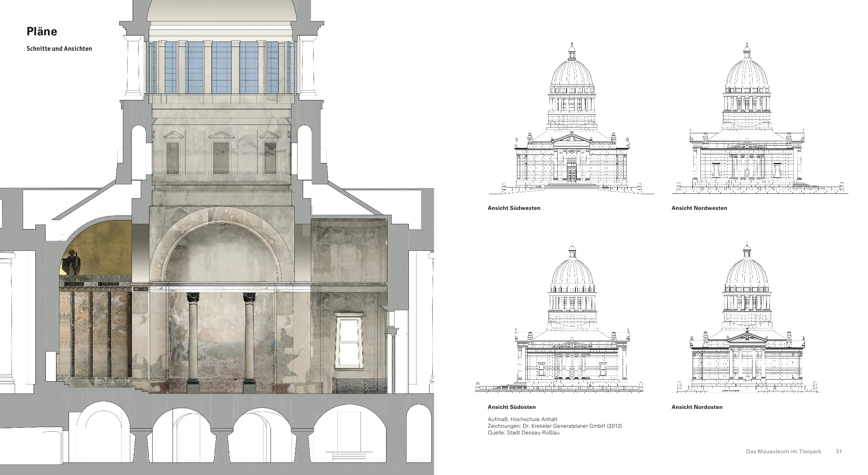Click the white window in section drawing
The image size is (868, 475).
(349, 341)
